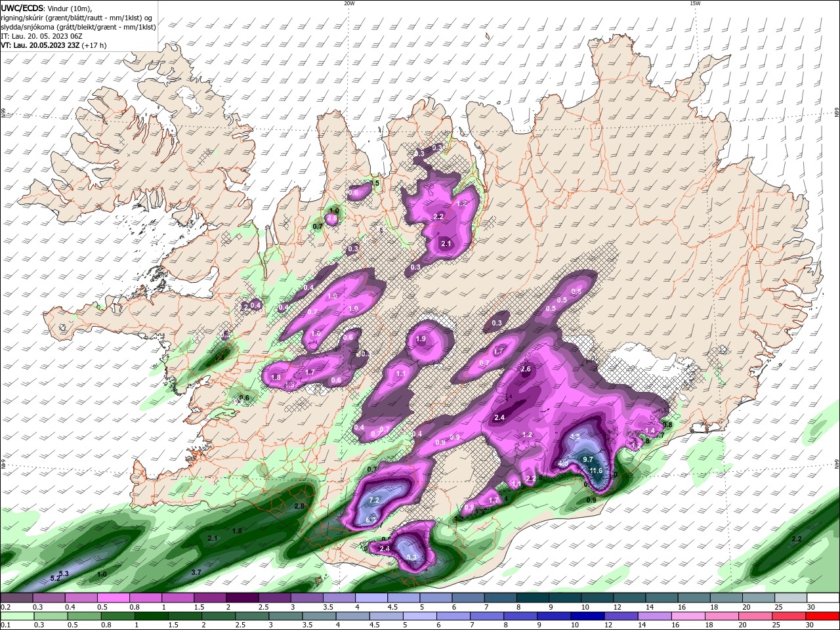Select the dark teal 8 swatch in snow legend
Viewport: 840px width, 630px height.
pyautogui.click(x=533, y=598)
